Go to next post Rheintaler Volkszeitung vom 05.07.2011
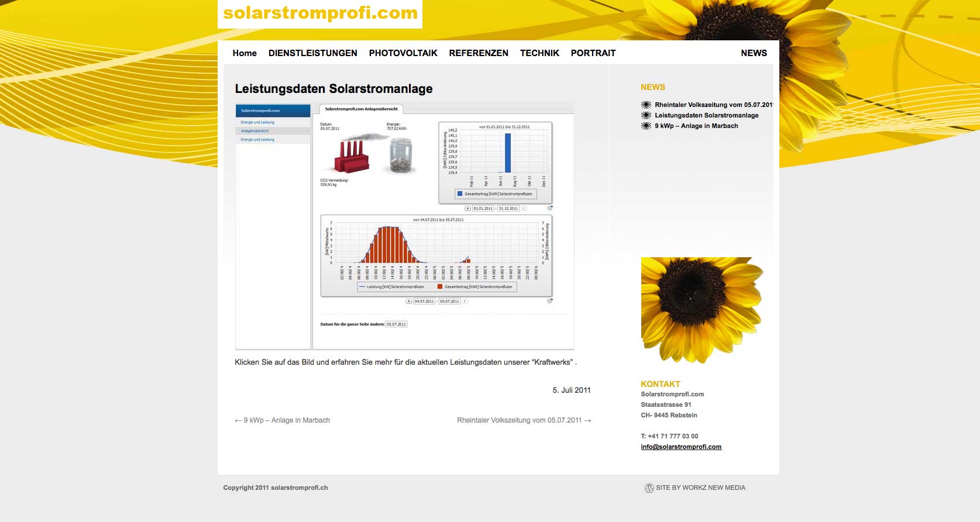 click(524, 420)
